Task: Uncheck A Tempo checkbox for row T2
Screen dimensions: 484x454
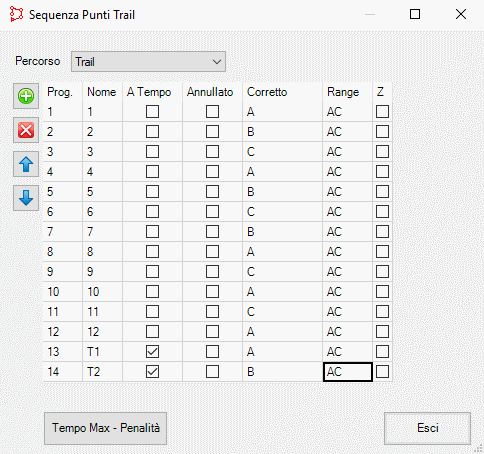Action: click(x=152, y=372)
